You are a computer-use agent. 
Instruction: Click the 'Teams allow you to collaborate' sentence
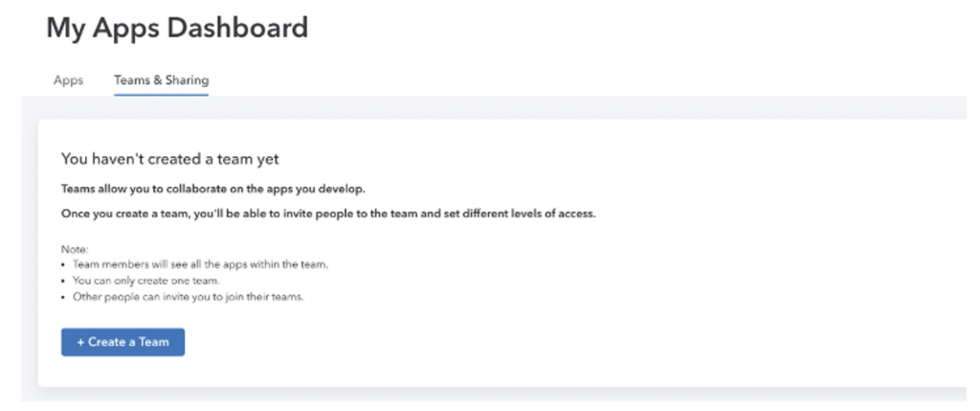click(213, 189)
